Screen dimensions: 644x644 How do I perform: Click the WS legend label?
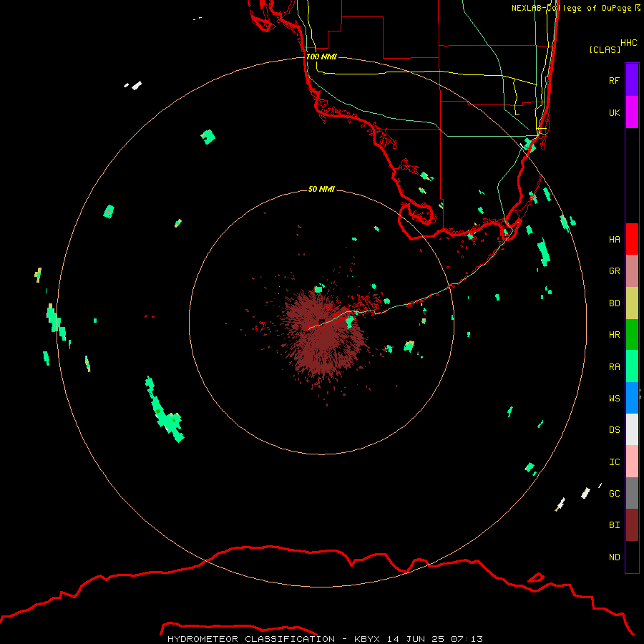tap(614, 399)
